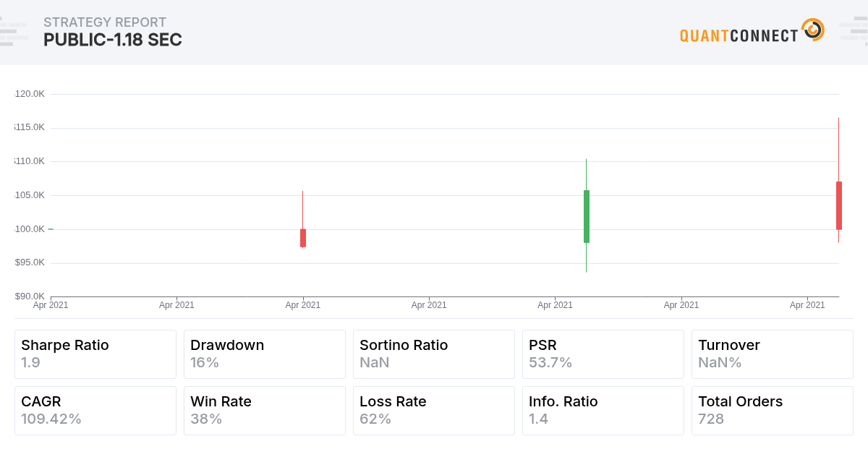Viewport: 868px width, 457px height.
Task: Click the Info. Ratio value 1.4
Action: 538,419
